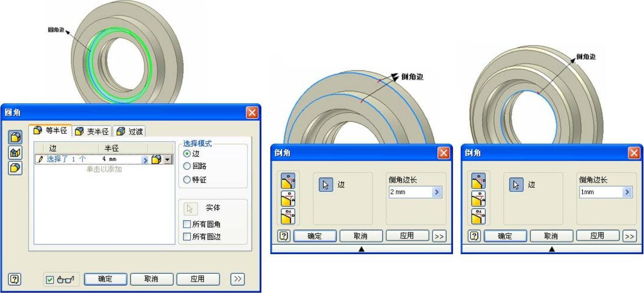
Task: Enable the 所有圆角 checkbox
Action: pyautogui.click(x=187, y=224)
